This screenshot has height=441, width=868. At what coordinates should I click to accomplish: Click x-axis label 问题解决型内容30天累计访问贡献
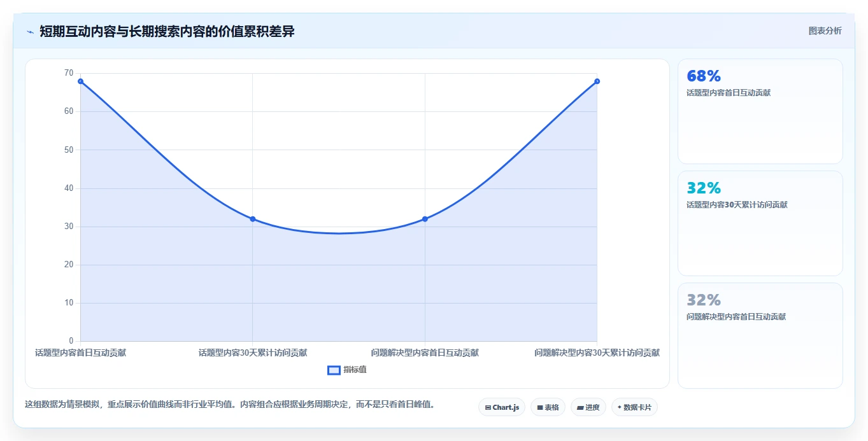click(x=597, y=353)
